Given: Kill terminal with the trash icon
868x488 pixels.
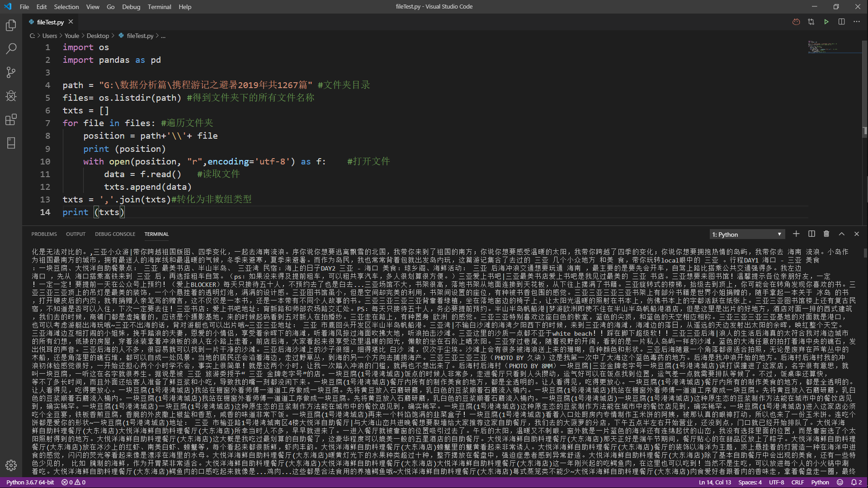Looking at the screenshot, I should [826, 234].
